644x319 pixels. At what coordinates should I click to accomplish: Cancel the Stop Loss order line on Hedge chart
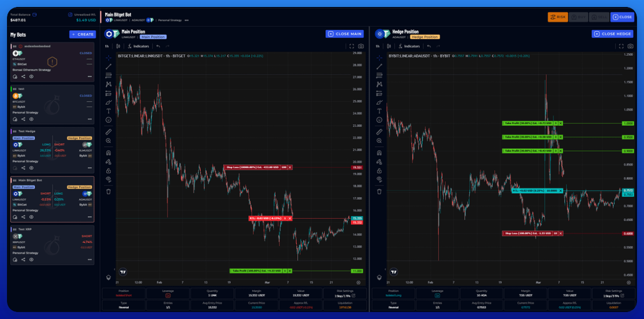click(561, 233)
